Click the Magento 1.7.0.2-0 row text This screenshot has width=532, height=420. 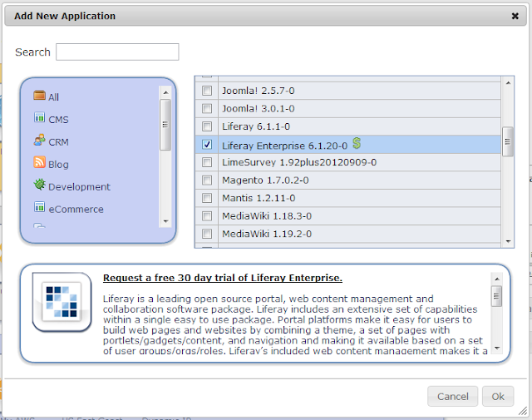265,180
